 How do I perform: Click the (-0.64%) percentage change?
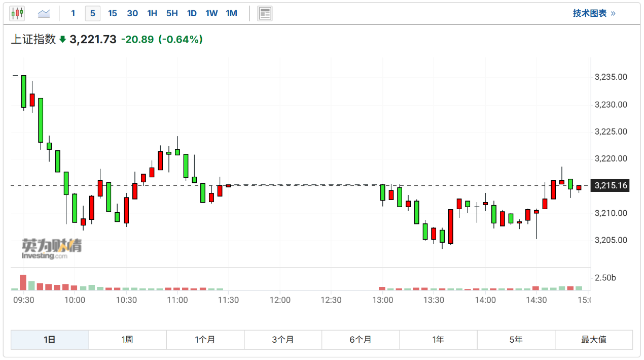(x=181, y=39)
